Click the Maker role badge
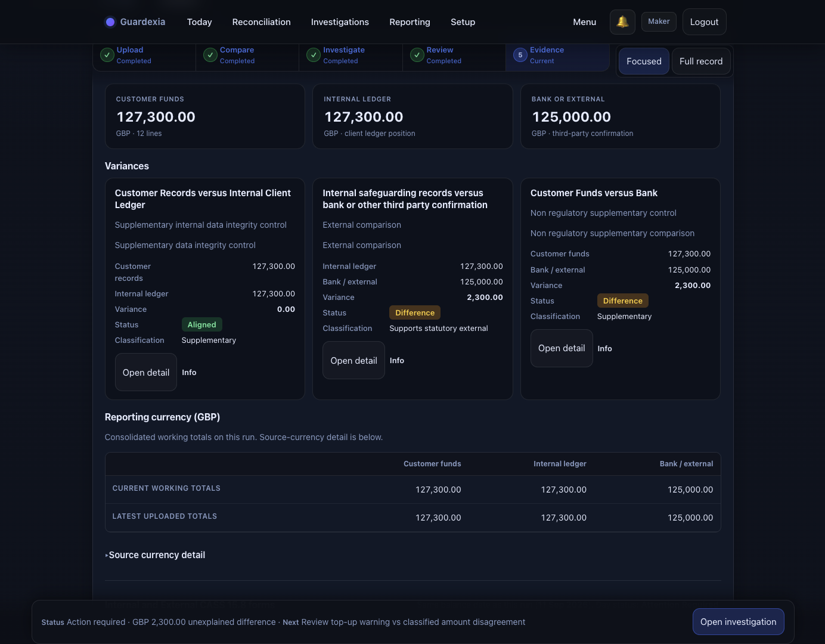This screenshot has height=644, width=825. pos(659,21)
